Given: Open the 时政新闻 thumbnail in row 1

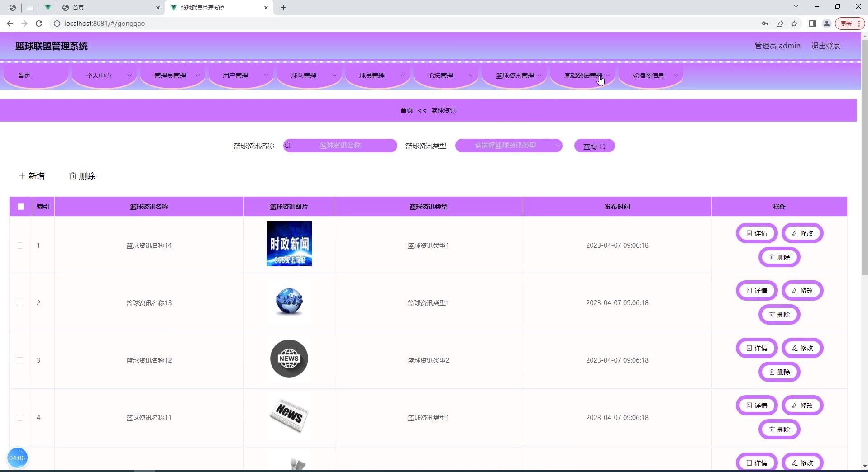Looking at the screenshot, I should [x=289, y=244].
